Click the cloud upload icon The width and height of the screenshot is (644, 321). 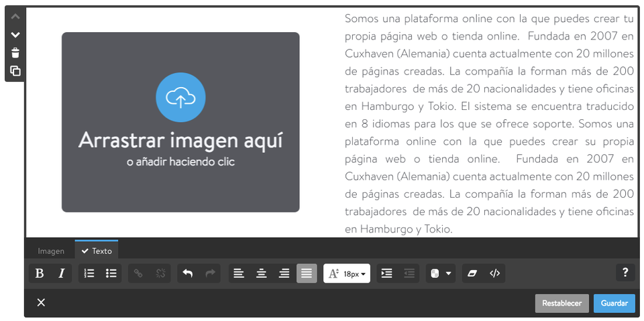(x=180, y=97)
